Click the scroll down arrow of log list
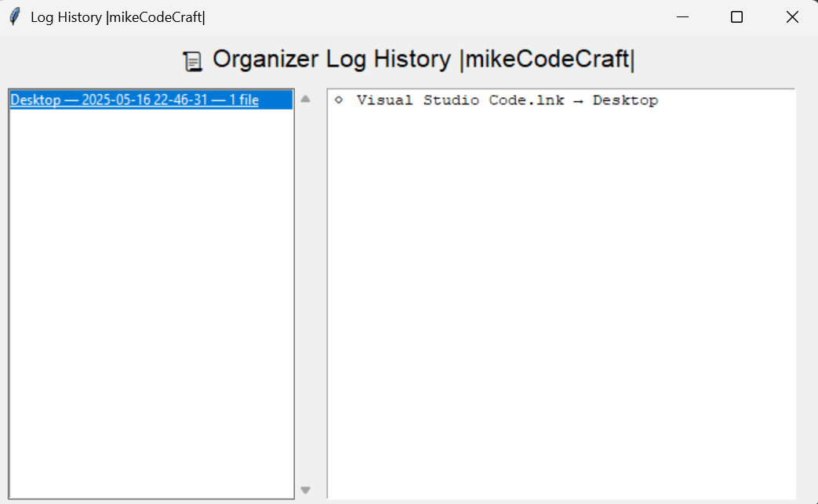The width and height of the screenshot is (818, 504). tap(306, 490)
